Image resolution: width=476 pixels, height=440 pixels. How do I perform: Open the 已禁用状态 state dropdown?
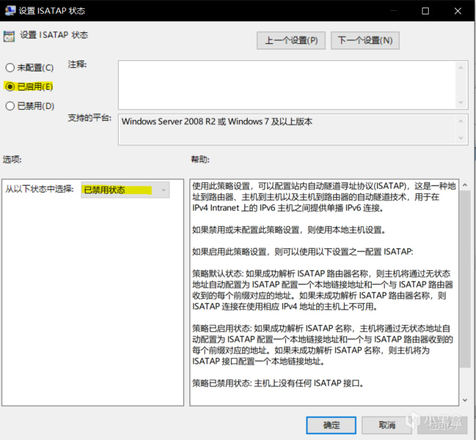tap(125, 190)
